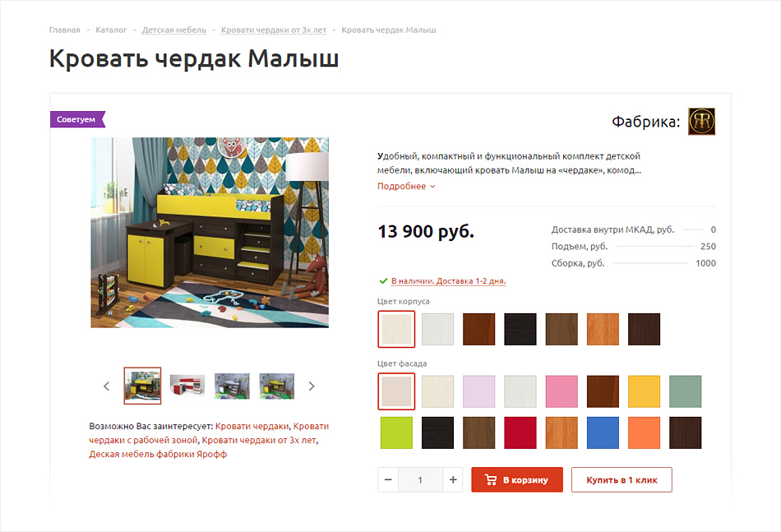Viewport: 781px width, 532px height.
Task: Open the Кровати чердаки от 3х лет breadcrumb
Action: pyautogui.click(x=274, y=30)
